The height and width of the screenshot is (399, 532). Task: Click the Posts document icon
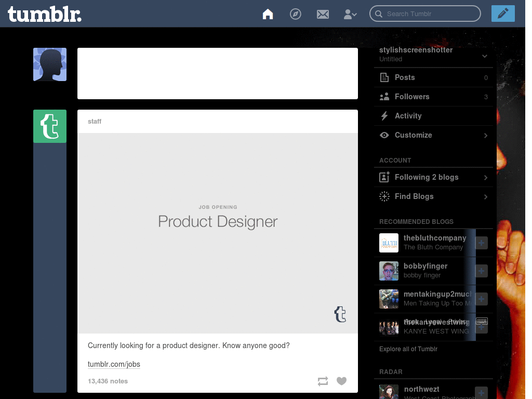click(384, 77)
